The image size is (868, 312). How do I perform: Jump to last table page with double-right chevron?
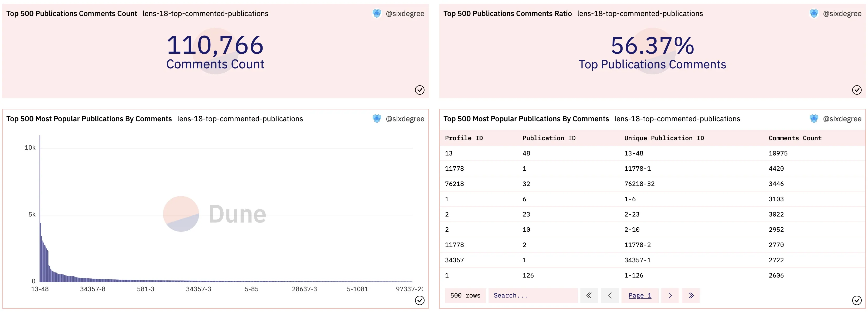coord(691,295)
